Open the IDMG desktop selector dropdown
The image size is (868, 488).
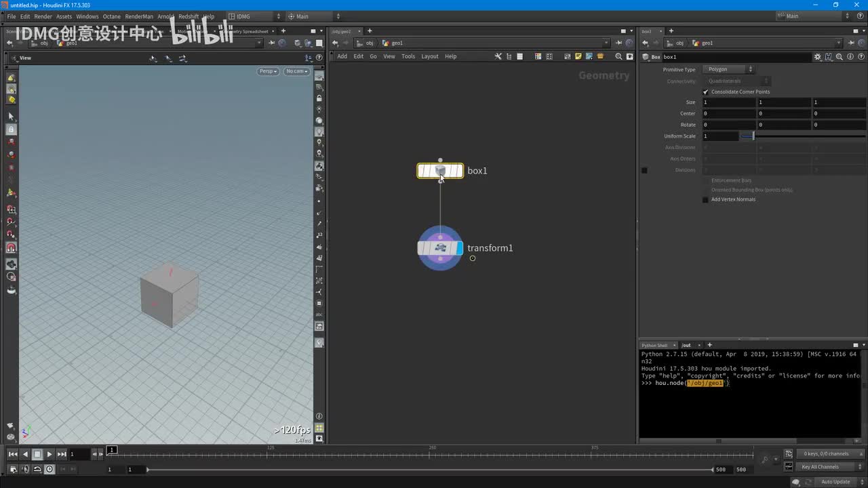point(255,16)
